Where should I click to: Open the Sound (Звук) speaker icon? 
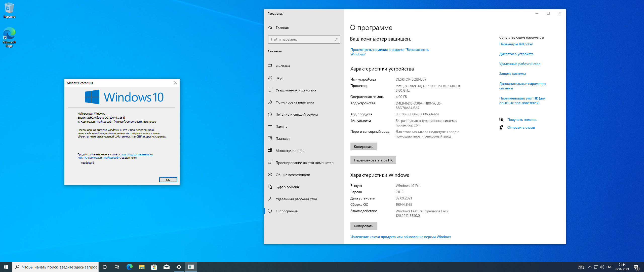click(270, 78)
